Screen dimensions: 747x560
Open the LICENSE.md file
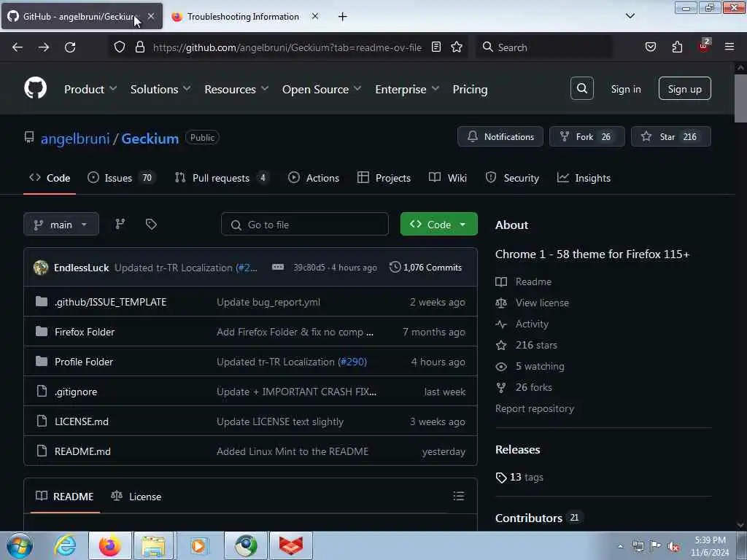[x=82, y=421]
